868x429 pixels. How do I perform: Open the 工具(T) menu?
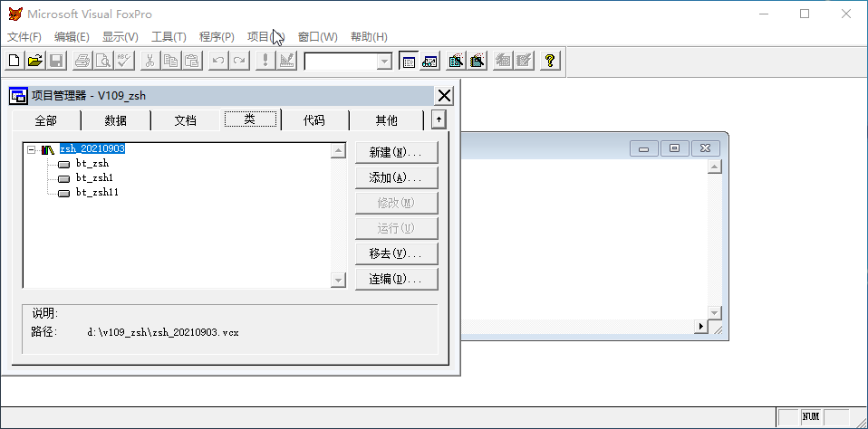pyautogui.click(x=169, y=37)
